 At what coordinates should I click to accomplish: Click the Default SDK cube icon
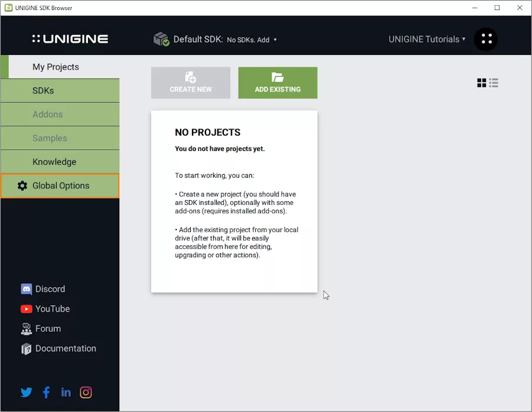pos(161,39)
